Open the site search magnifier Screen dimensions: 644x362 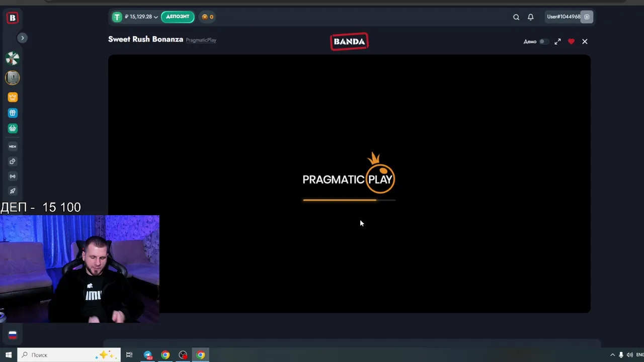(x=516, y=17)
